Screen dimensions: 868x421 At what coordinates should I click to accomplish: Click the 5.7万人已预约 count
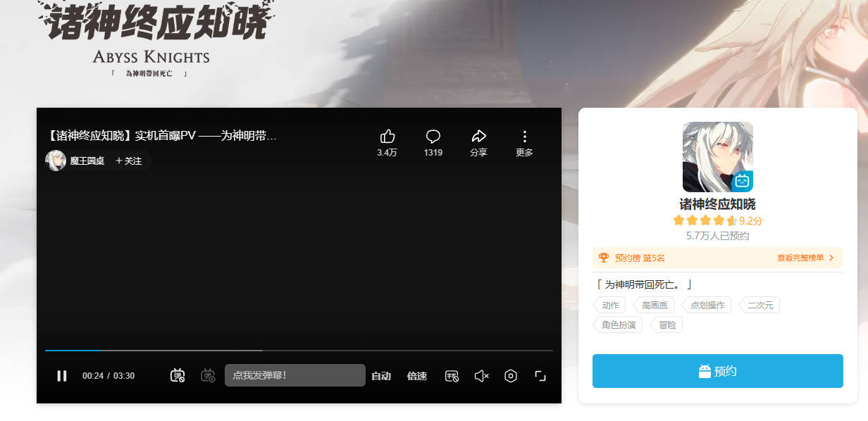(x=717, y=236)
